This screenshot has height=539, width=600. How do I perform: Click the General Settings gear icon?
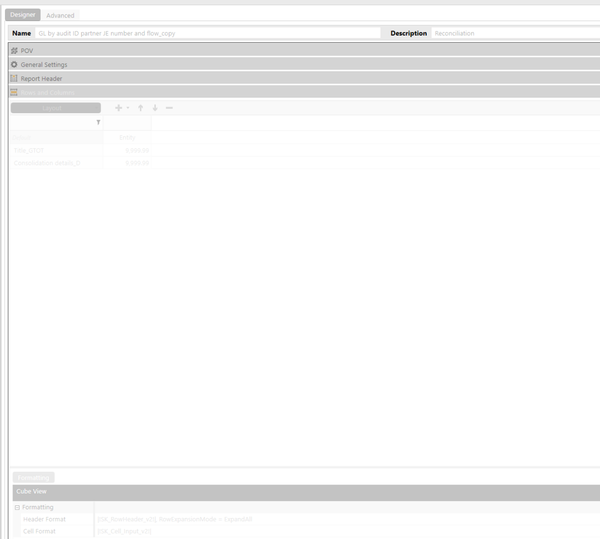point(14,64)
